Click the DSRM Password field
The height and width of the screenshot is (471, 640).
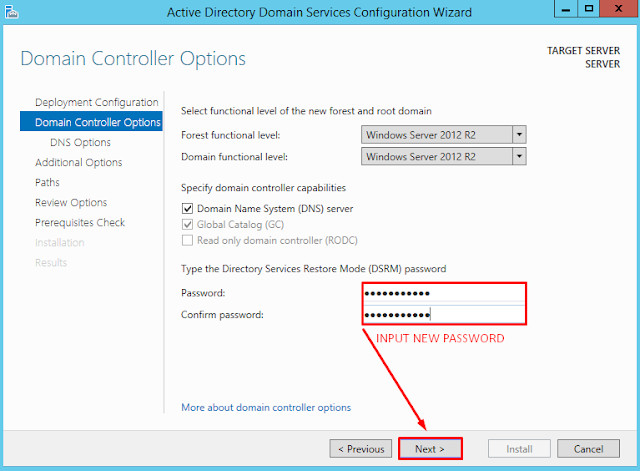(x=443, y=293)
